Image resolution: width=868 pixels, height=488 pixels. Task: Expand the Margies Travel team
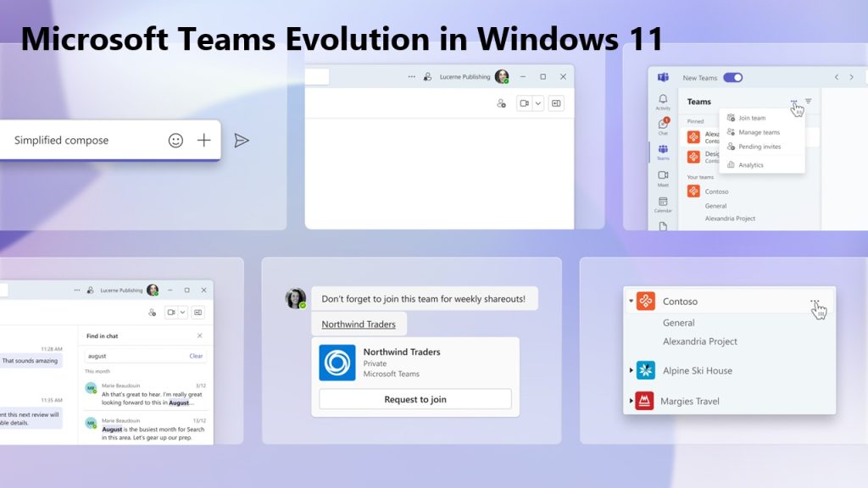click(x=631, y=401)
